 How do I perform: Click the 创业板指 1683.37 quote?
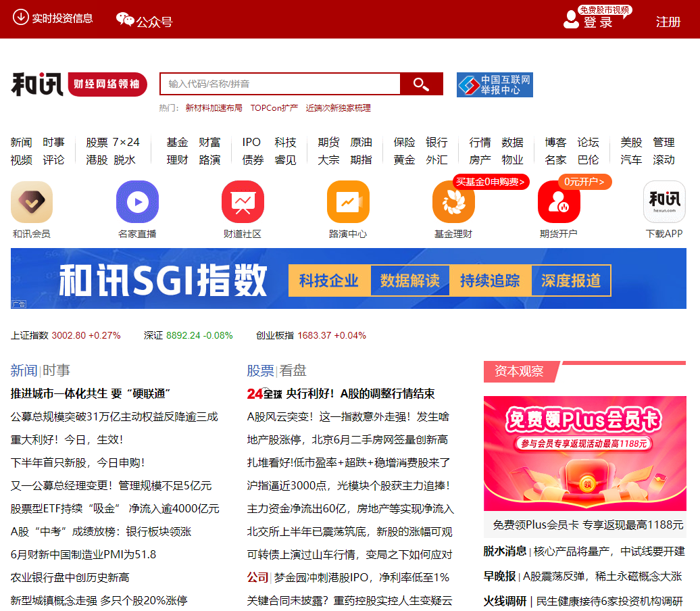[x=311, y=335]
